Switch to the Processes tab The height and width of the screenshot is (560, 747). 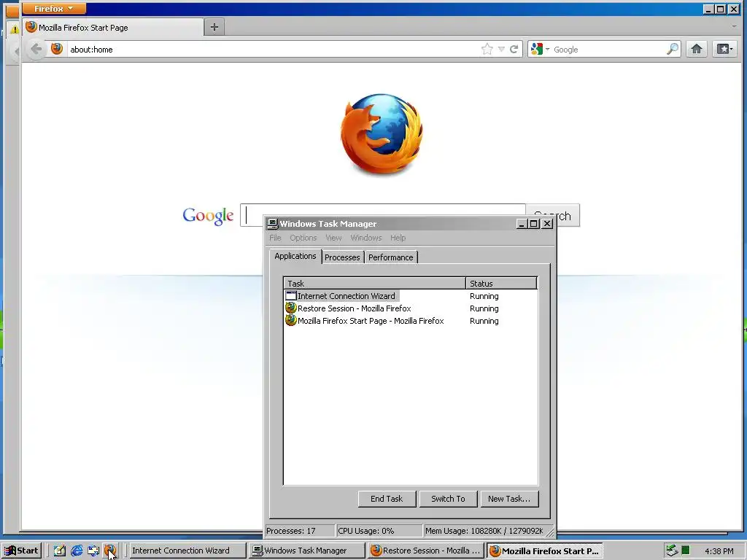(342, 257)
